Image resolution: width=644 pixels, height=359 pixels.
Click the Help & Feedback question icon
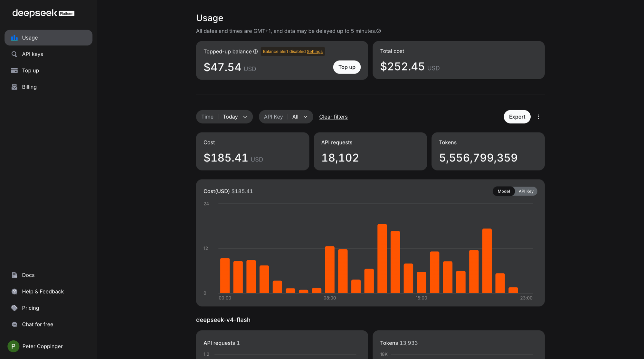click(14, 292)
